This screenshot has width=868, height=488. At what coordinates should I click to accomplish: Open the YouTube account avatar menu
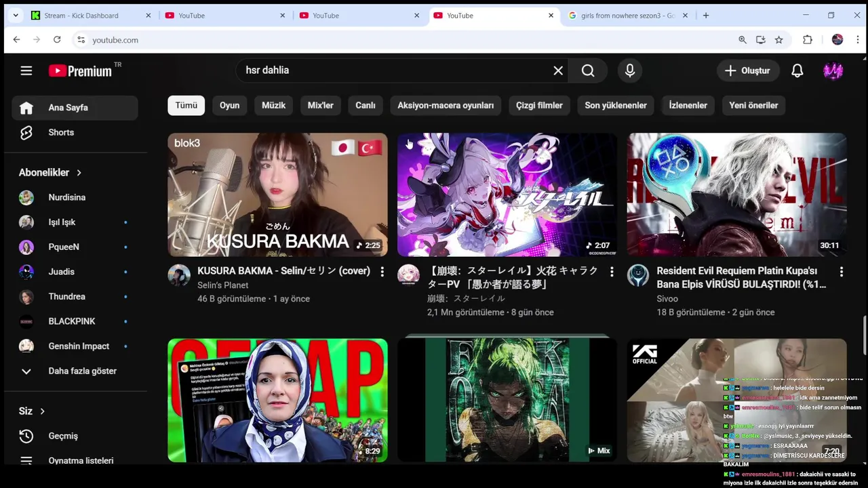point(833,70)
